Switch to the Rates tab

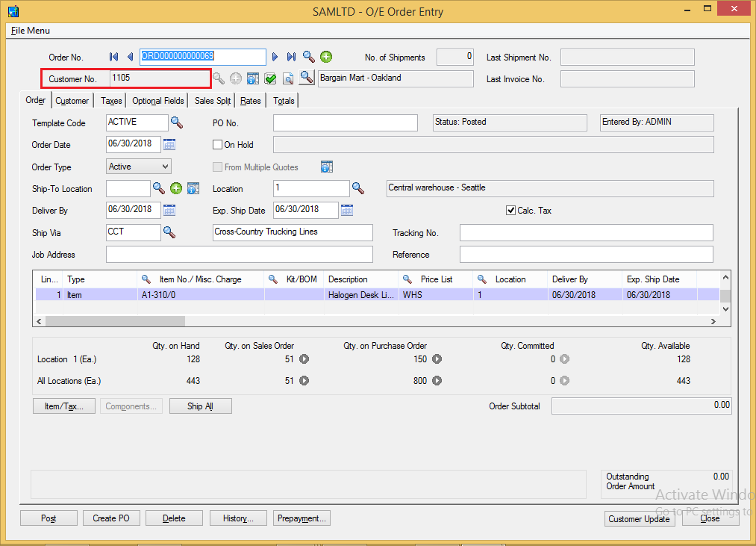click(251, 101)
